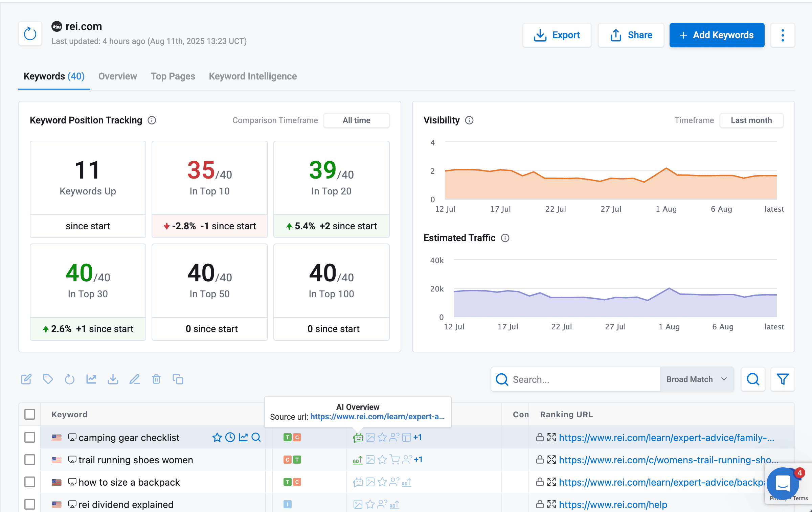Open the Visibility Timeframe Last month dropdown
The width and height of the screenshot is (812, 512).
point(751,120)
